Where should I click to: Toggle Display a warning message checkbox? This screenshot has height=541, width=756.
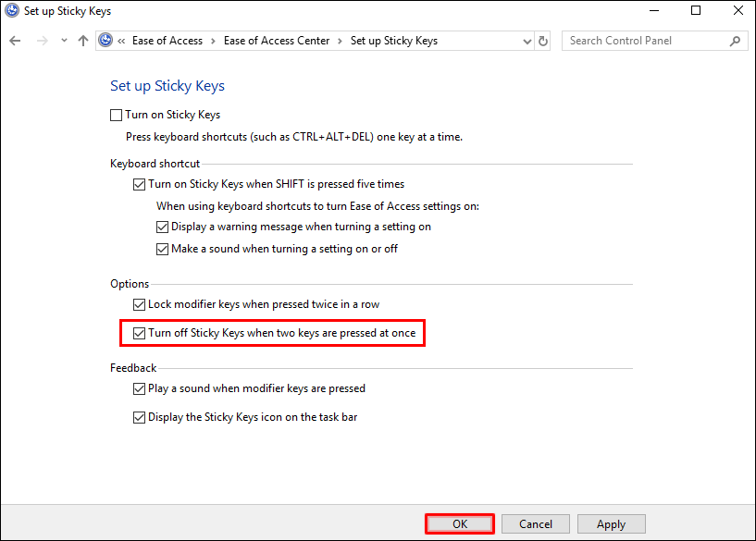[163, 227]
